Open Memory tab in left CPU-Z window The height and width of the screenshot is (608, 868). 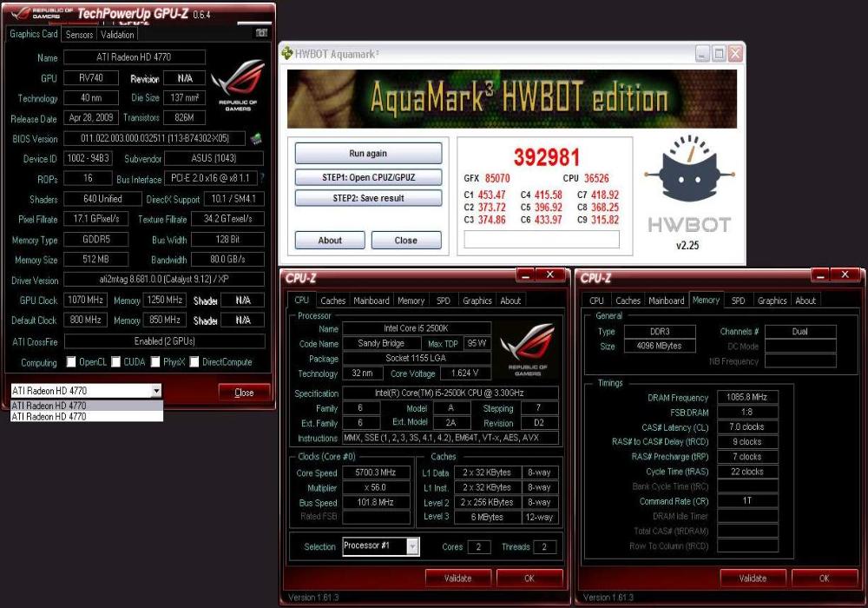tap(411, 301)
